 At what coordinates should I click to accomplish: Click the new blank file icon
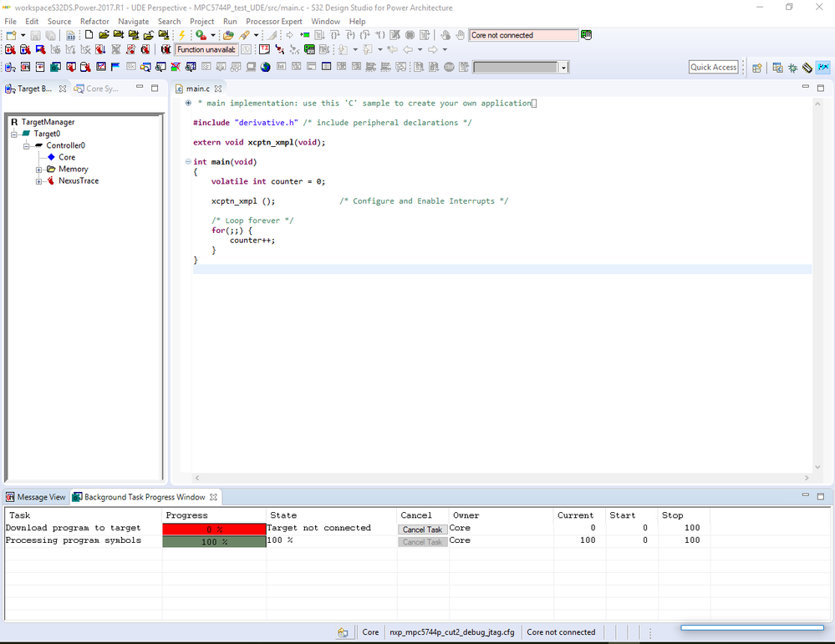pos(89,35)
